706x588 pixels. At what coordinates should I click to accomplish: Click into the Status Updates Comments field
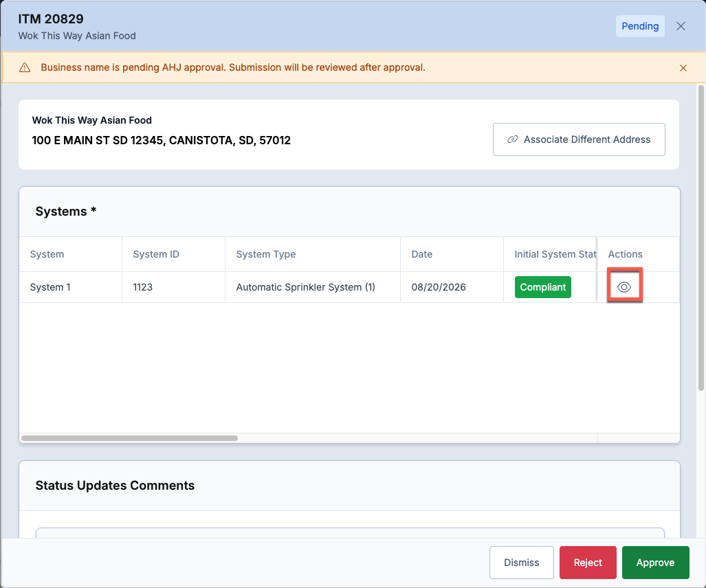click(x=350, y=533)
